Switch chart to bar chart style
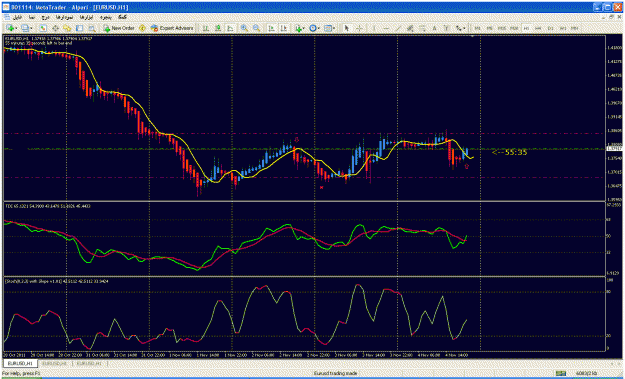625x379 pixels. (206, 28)
